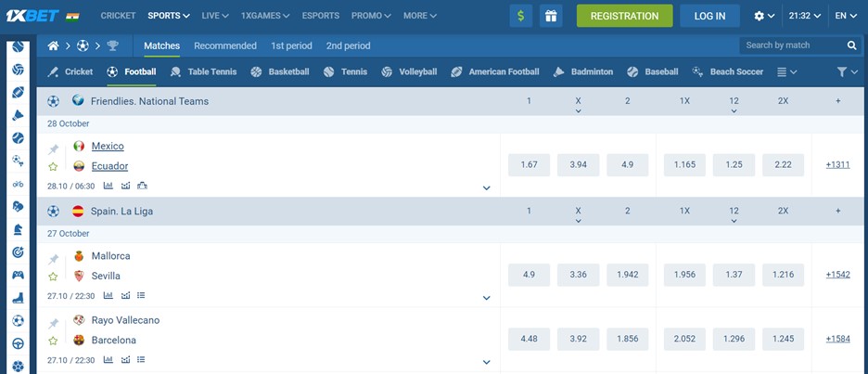Open the Esports menu item
The height and width of the screenshot is (374, 868).
321,16
